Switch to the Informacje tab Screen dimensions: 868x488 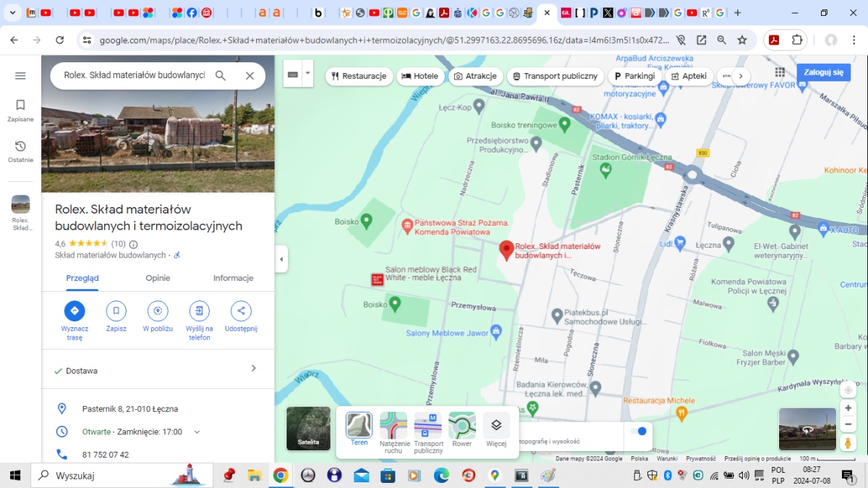pyautogui.click(x=233, y=278)
